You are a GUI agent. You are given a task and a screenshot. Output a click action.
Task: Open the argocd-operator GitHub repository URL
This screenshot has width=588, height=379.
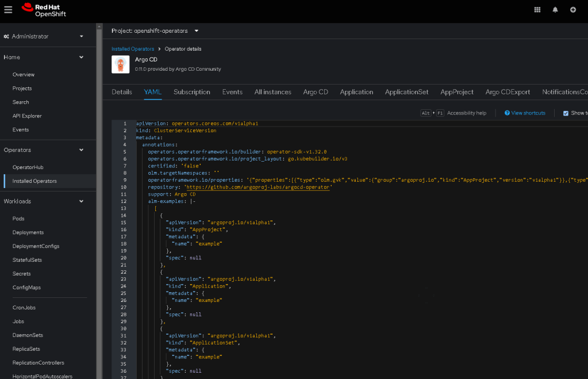click(258, 187)
